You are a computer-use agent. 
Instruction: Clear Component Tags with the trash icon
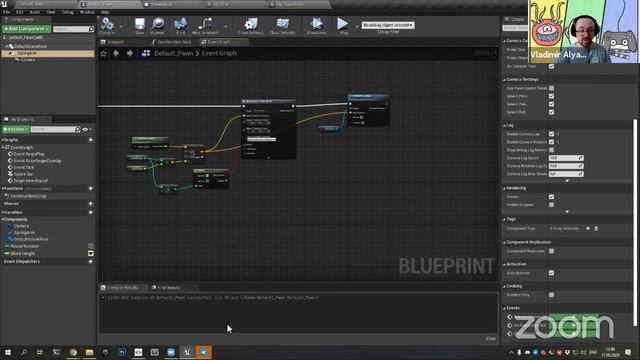[x=596, y=229]
